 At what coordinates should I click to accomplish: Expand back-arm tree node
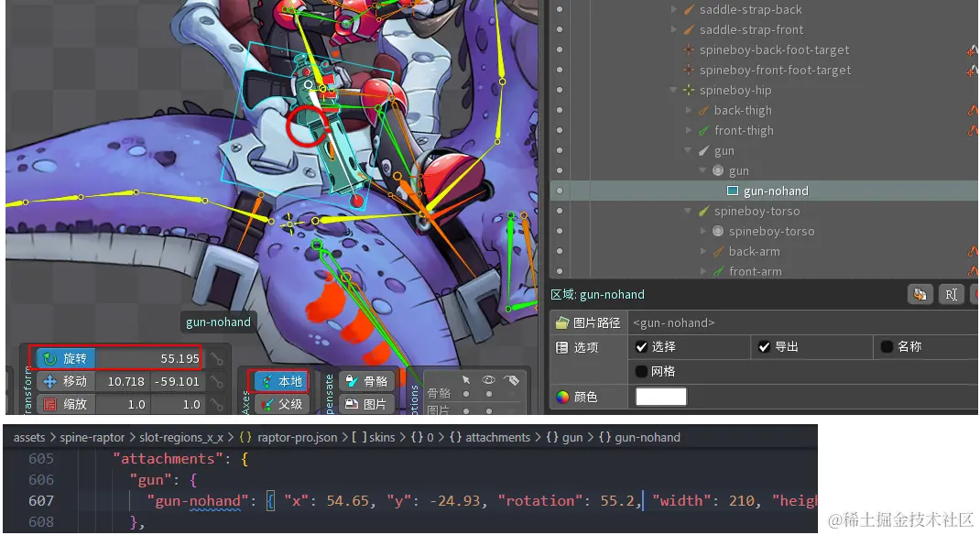(703, 251)
